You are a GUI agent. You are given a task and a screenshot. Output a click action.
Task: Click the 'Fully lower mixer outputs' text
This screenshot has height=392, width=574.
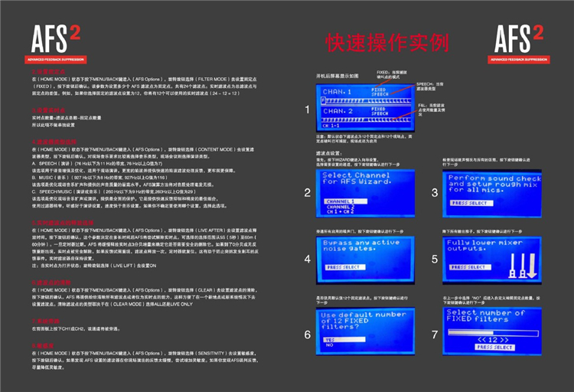point(484,246)
